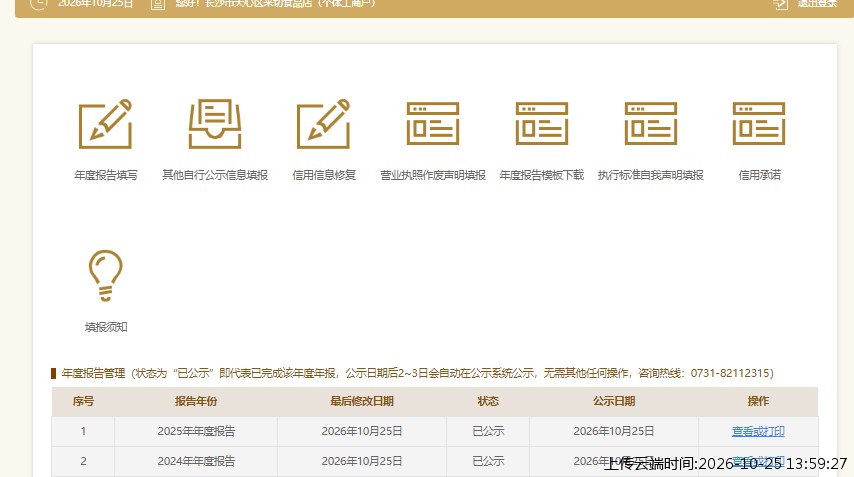Click the 年度报告管理 section heading
The width and height of the screenshot is (854, 477).
coord(93,373)
